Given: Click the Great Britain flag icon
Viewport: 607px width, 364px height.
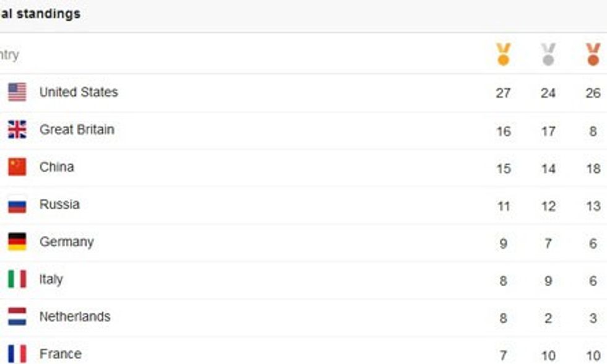Looking at the screenshot, I should click(x=17, y=129).
